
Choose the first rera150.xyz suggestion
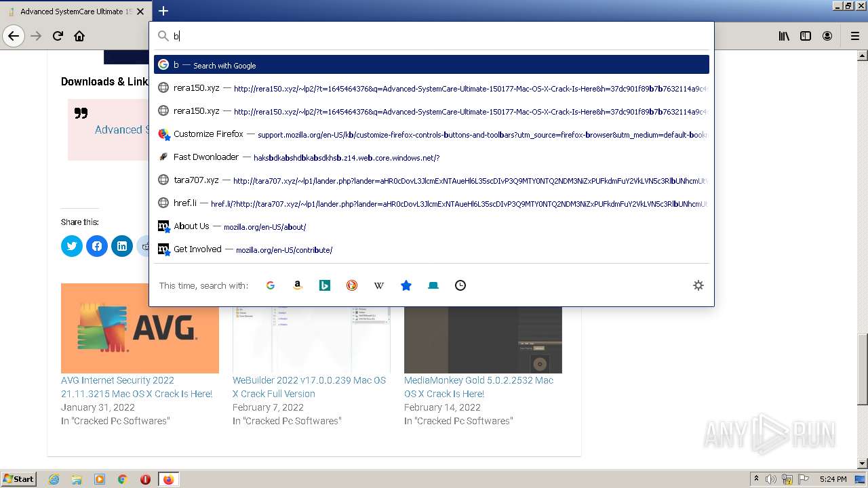pyautogui.click(x=431, y=88)
